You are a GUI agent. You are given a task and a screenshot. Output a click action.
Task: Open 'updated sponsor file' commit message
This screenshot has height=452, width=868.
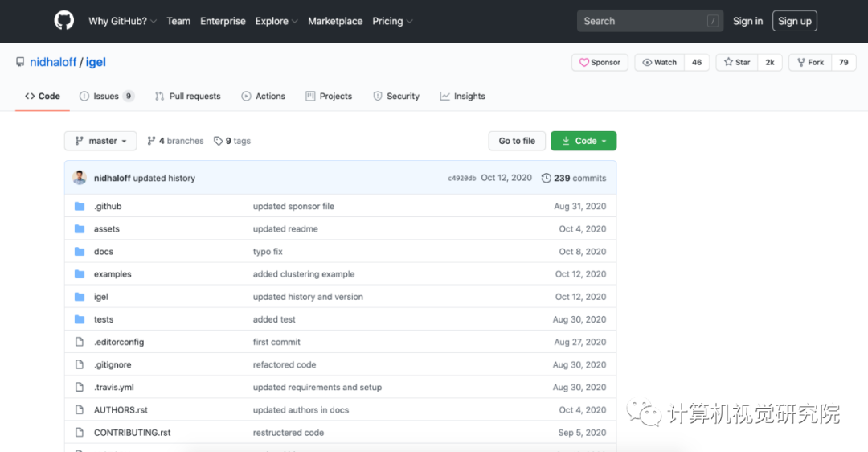click(293, 206)
